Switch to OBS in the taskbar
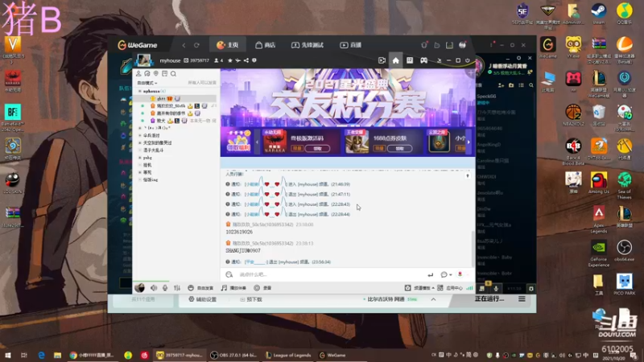Viewport: 644px width, 362px height. pyautogui.click(x=234, y=355)
